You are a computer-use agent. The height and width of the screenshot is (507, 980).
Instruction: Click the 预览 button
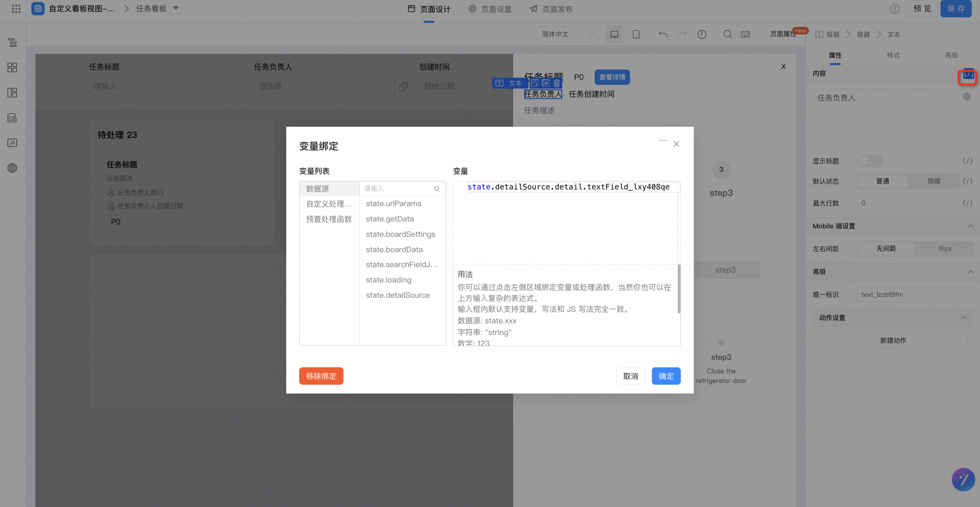tap(922, 9)
